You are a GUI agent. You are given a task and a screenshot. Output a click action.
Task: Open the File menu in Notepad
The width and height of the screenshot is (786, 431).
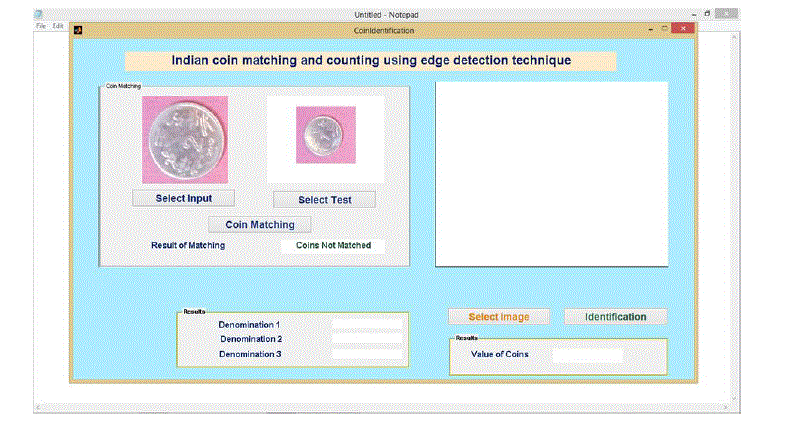[x=41, y=25]
